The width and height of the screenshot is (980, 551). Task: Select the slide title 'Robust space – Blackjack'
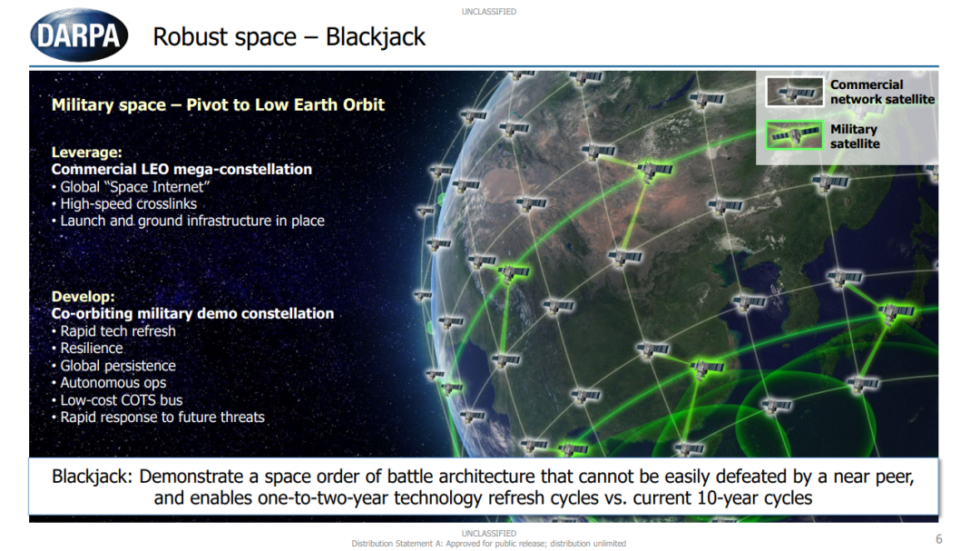(289, 37)
